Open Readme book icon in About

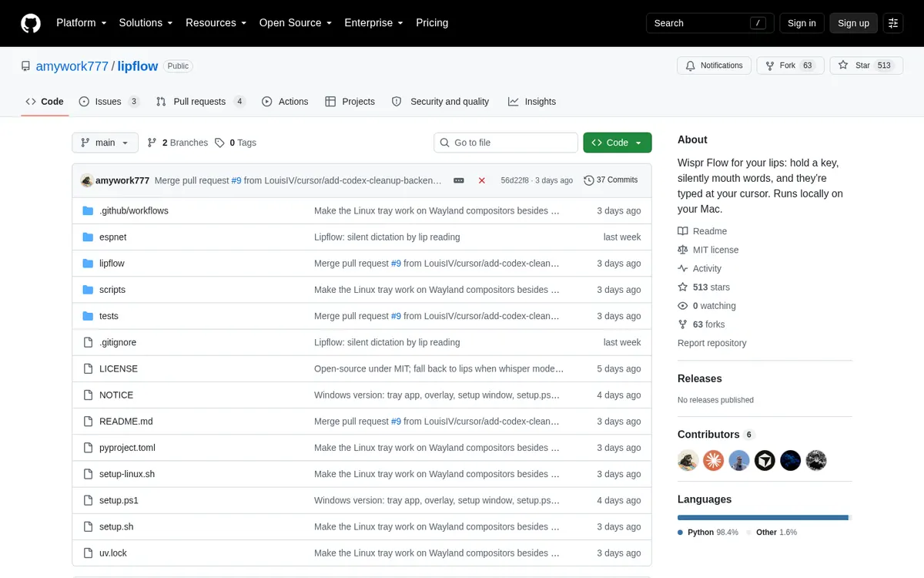point(683,231)
